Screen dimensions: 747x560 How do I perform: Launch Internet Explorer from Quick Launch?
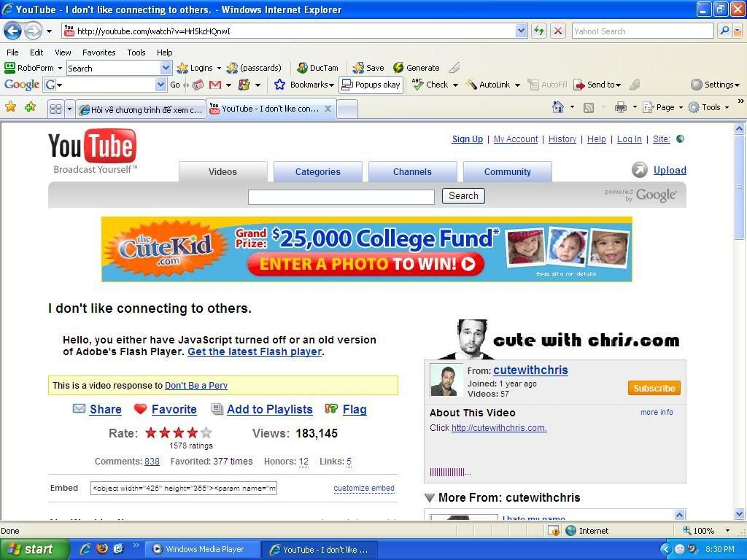pyautogui.click(x=86, y=548)
